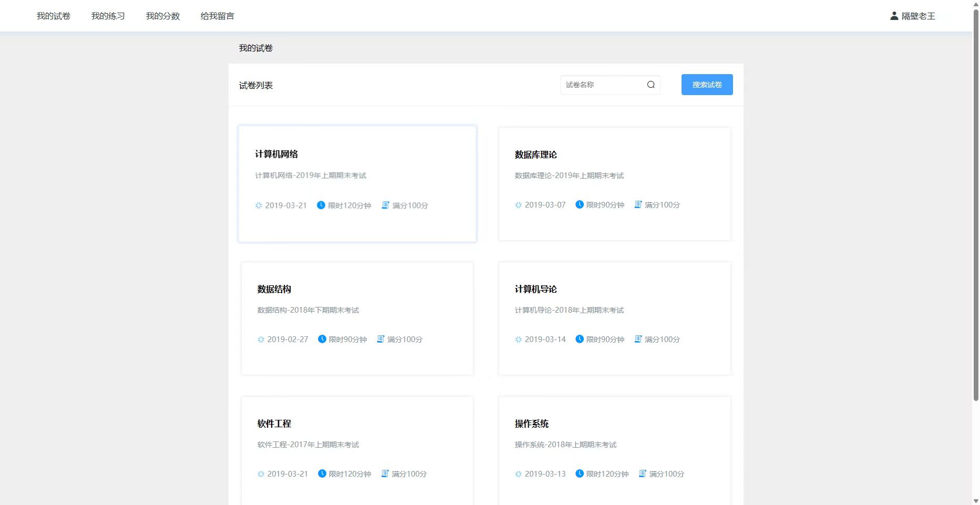Click the date icon on 数据结构 card
Image resolution: width=980 pixels, height=505 pixels.
pos(261,339)
